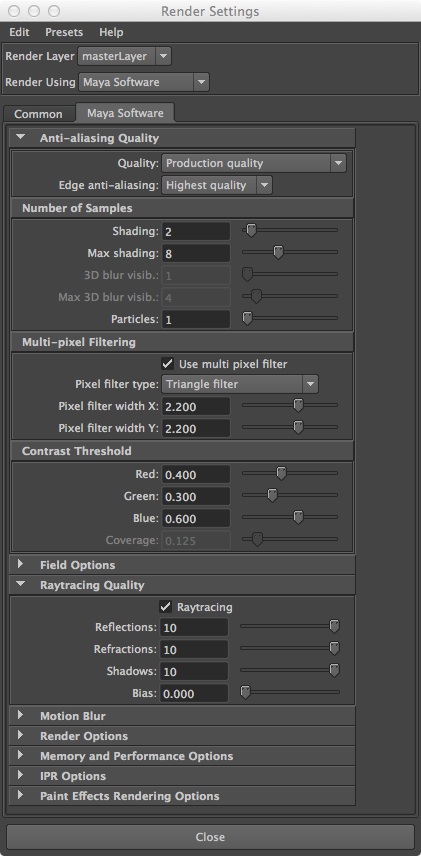Expand the IPR Options section
The image size is (421, 856).
click(x=182, y=776)
